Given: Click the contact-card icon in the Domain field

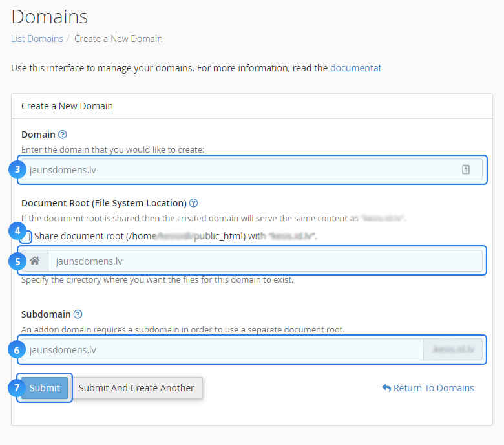Looking at the screenshot, I should coord(466,169).
